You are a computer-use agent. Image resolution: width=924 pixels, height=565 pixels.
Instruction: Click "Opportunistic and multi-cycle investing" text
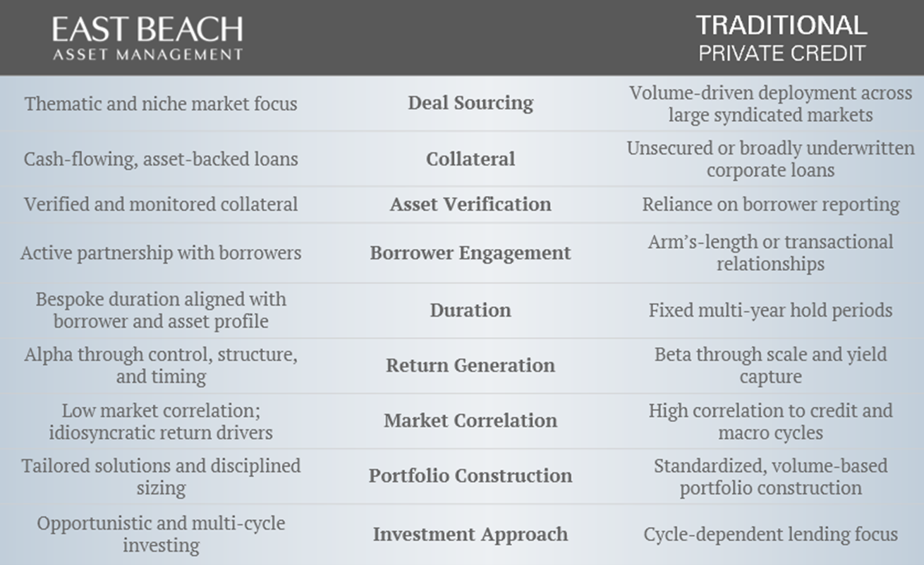(161, 534)
